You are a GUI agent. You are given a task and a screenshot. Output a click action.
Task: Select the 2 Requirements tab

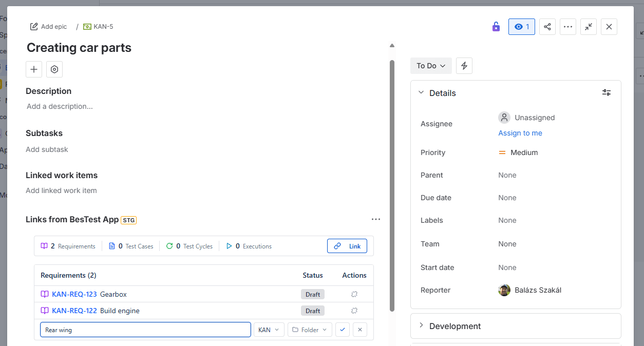[x=68, y=246]
